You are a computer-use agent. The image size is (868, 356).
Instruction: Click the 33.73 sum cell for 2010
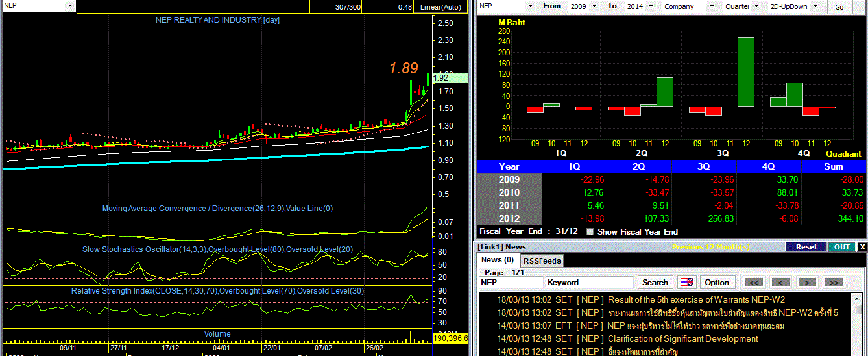[834, 192]
